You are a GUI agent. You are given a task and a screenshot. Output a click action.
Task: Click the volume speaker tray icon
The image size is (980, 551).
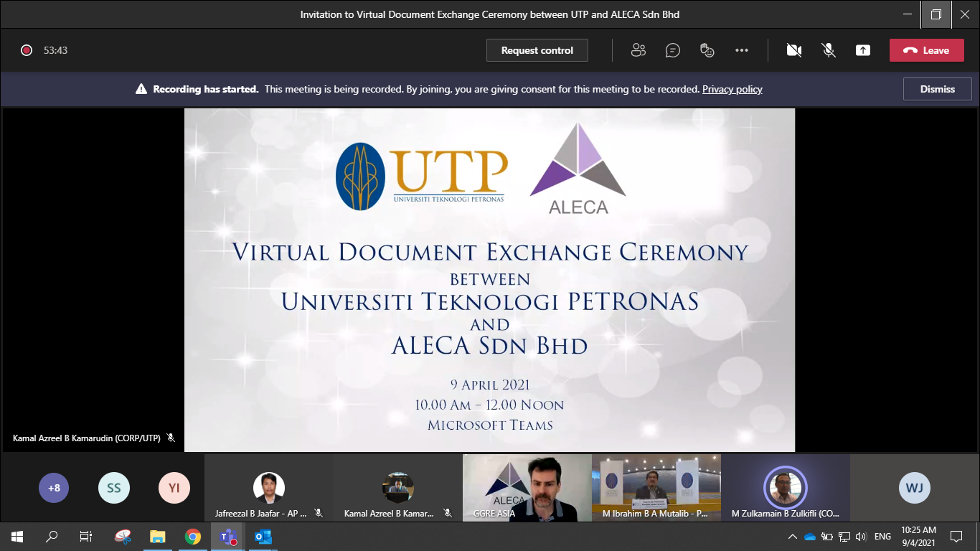[x=861, y=537]
